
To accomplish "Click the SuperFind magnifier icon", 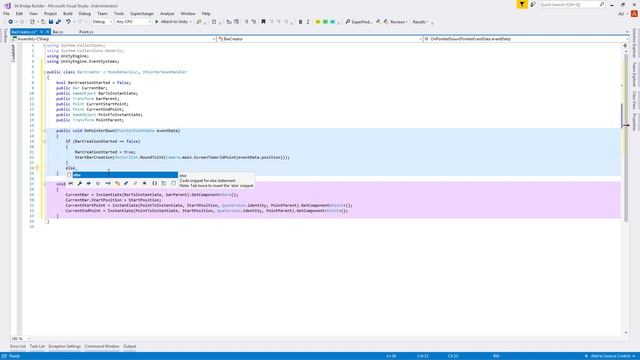I will point(348,22).
